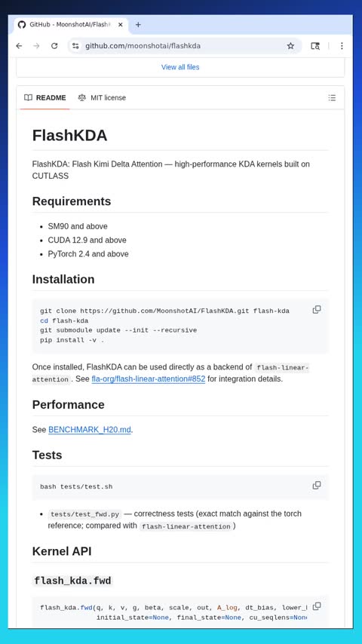Click the tab search icon in the toolbar
362x644 pixels.
pyautogui.click(x=315, y=46)
